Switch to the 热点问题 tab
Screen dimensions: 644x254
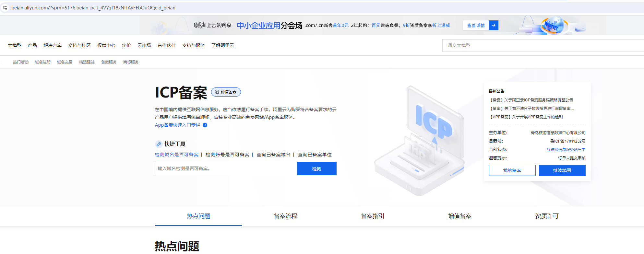(198, 216)
